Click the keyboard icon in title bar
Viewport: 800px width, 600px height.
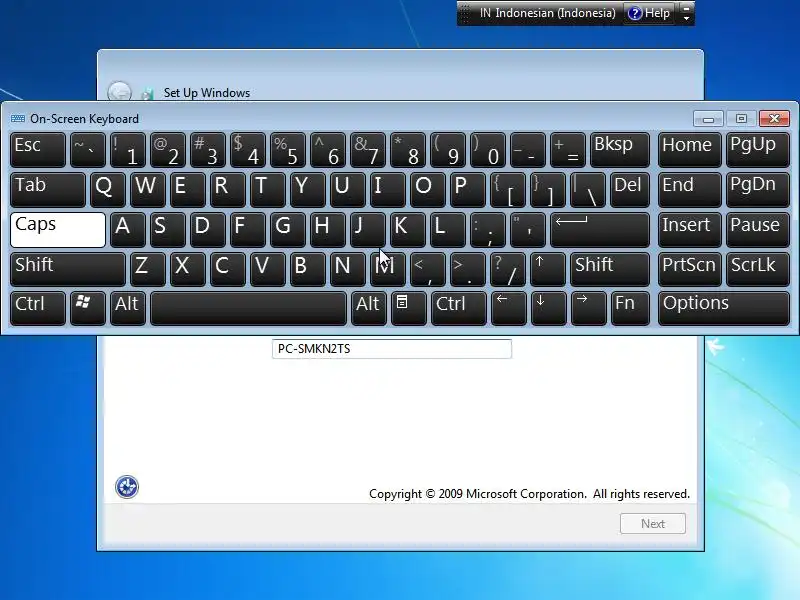click(x=17, y=118)
